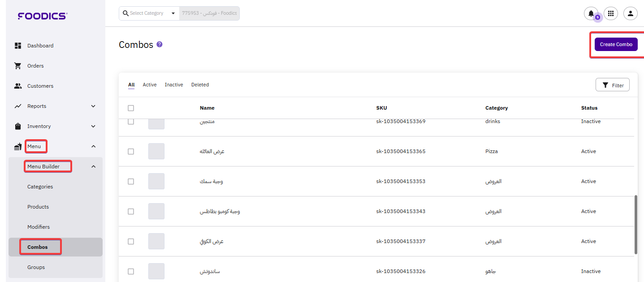Check the box for sk-1035004153365 row
The width and height of the screenshot is (644, 282).
[131, 151]
